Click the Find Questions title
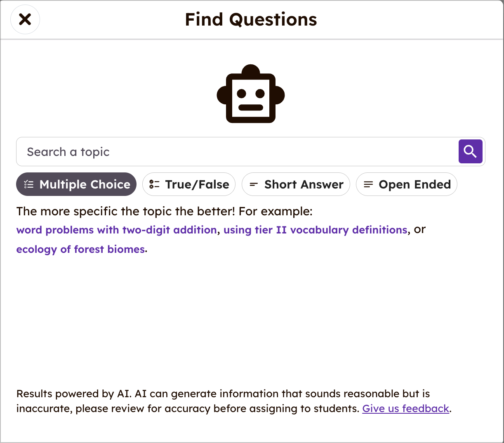This screenshot has height=443, width=504. [250, 19]
